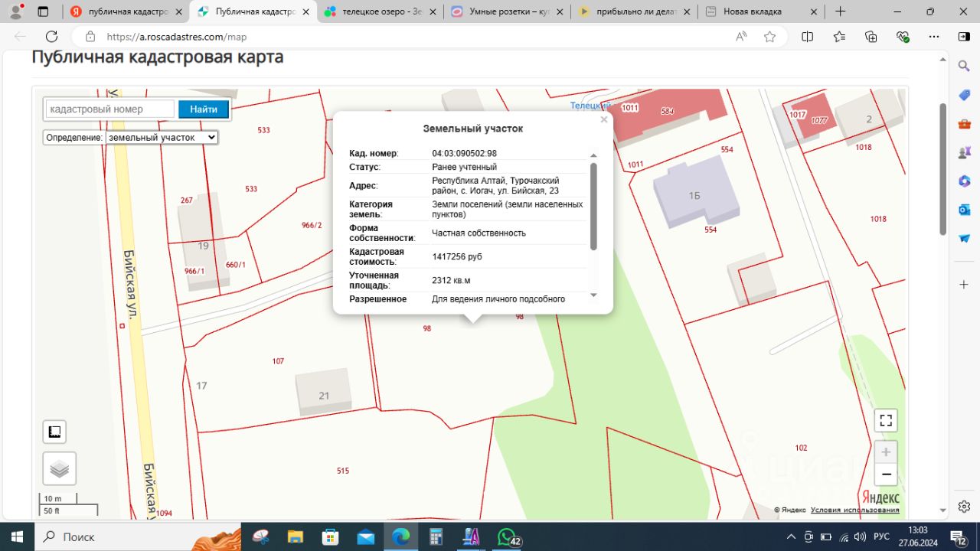Add this page to favorites
Screen dimensions: 980x551
click(769, 37)
